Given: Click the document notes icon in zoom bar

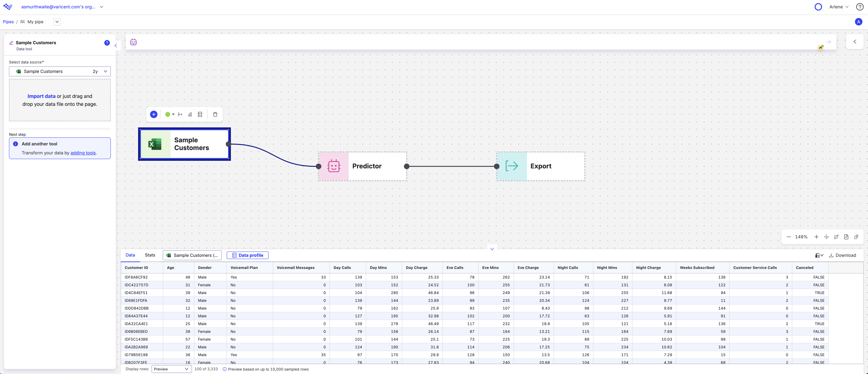Looking at the screenshot, I should (x=846, y=237).
